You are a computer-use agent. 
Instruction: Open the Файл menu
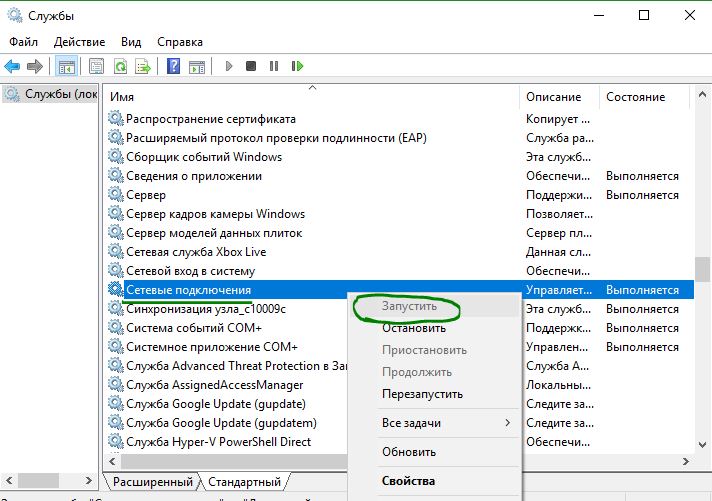point(24,42)
